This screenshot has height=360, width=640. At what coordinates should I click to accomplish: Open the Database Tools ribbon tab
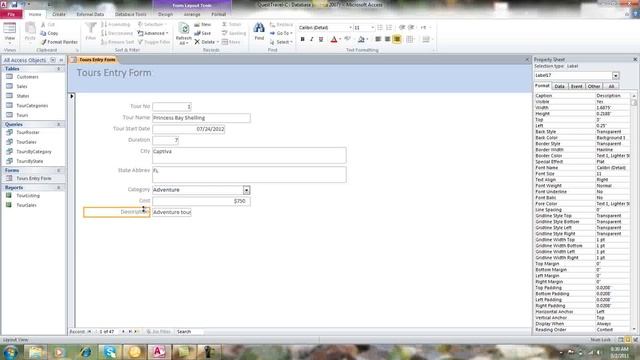[131, 14]
